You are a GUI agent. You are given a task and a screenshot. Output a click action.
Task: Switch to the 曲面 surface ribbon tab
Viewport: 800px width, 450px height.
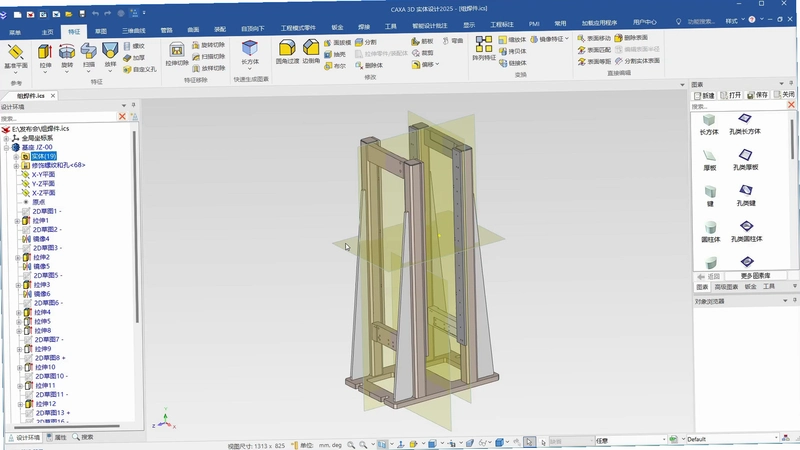pyautogui.click(x=193, y=30)
